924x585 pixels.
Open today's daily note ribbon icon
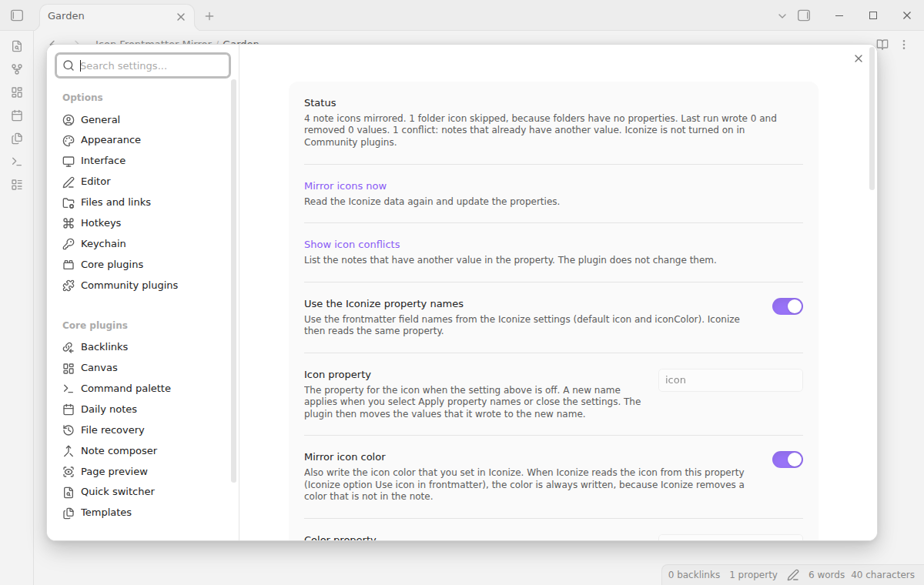(17, 115)
